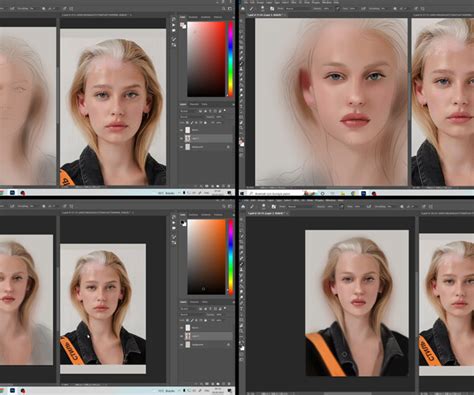The height and width of the screenshot is (395, 474).
Task: Switch to Swatches tab above the red color field
Action: [x=193, y=17]
